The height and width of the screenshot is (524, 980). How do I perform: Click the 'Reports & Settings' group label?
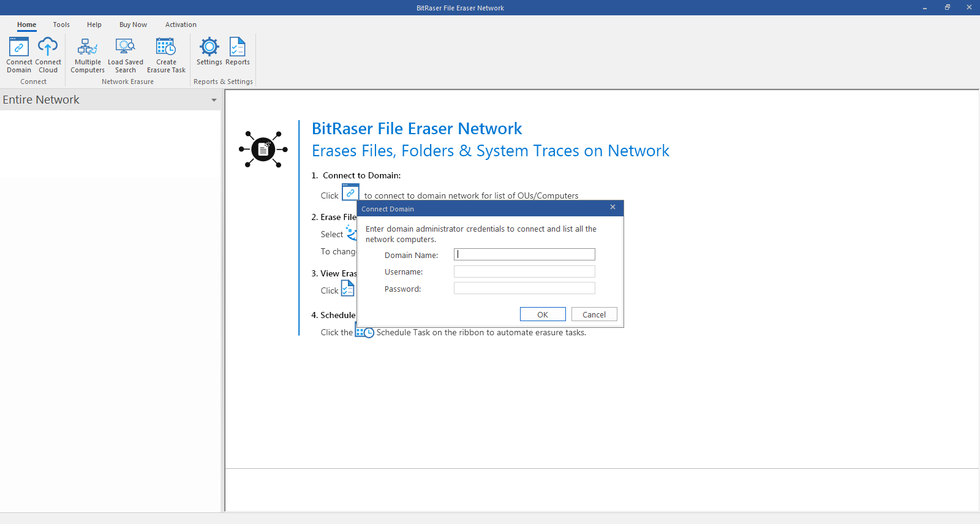(x=223, y=82)
